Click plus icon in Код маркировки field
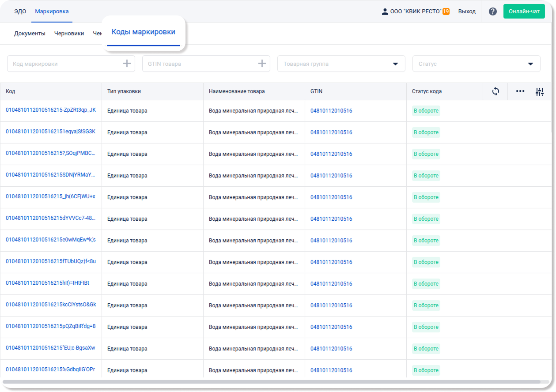 tap(127, 64)
